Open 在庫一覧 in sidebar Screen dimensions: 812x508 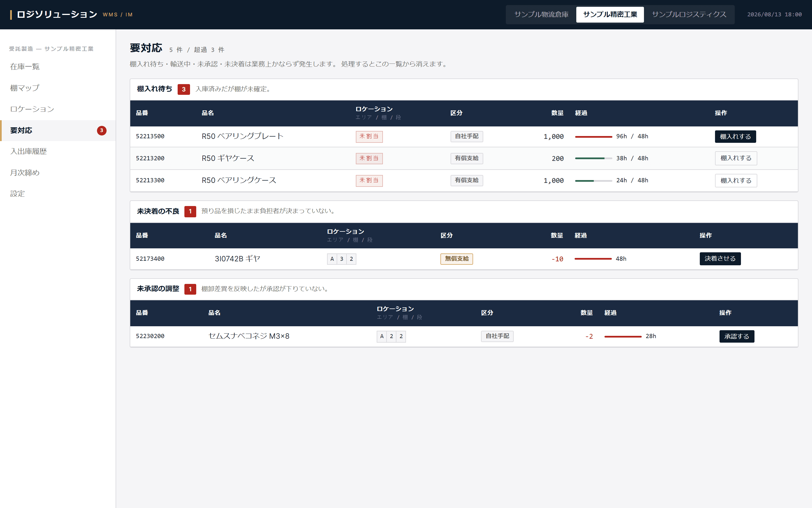click(x=58, y=67)
